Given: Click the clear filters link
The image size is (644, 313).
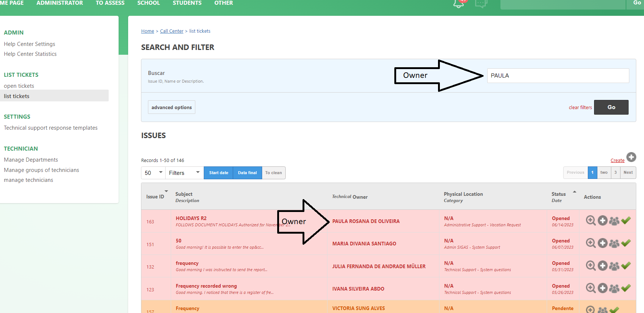Looking at the screenshot, I should 580,108.
